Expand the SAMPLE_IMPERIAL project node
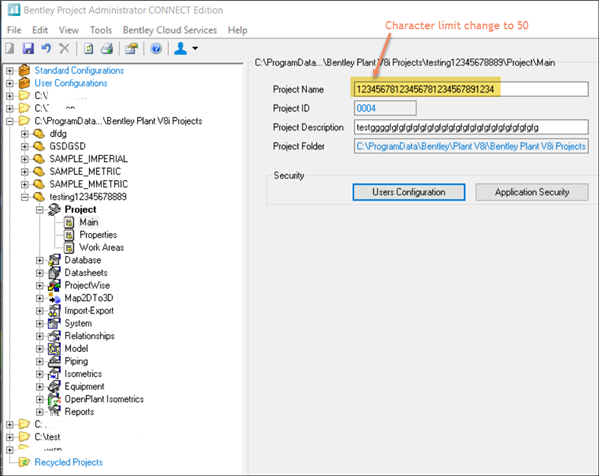Image resolution: width=599 pixels, height=476 pixels. pos(25,159)
